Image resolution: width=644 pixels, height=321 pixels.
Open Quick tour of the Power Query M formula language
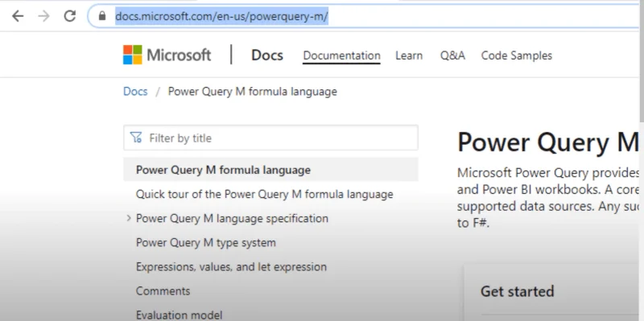[x=265, y=194]
